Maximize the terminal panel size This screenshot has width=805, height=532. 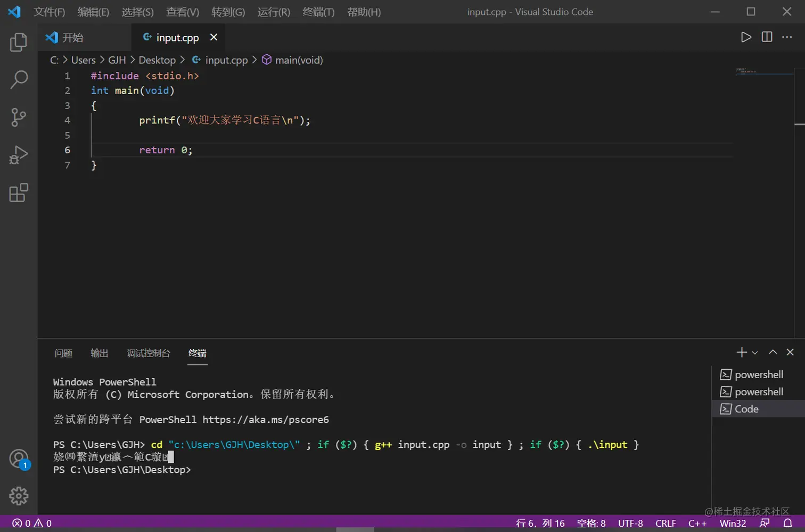[x=773, y=352]
